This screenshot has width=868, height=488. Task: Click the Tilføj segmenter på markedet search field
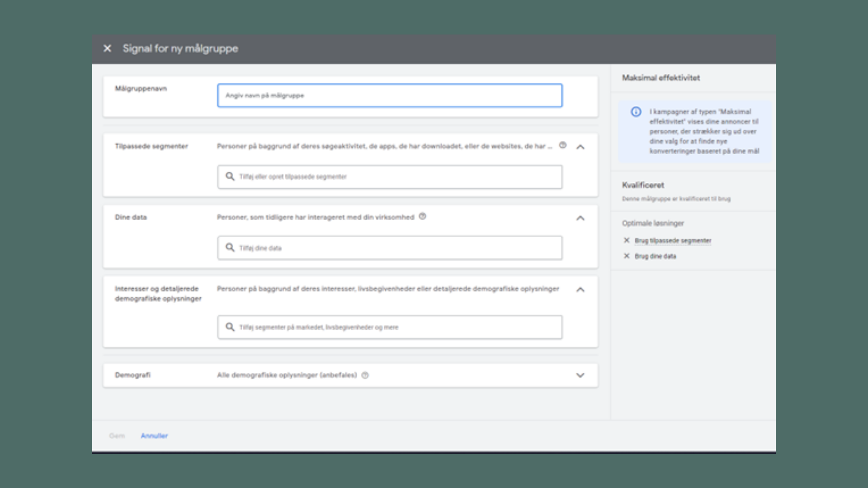390,327
